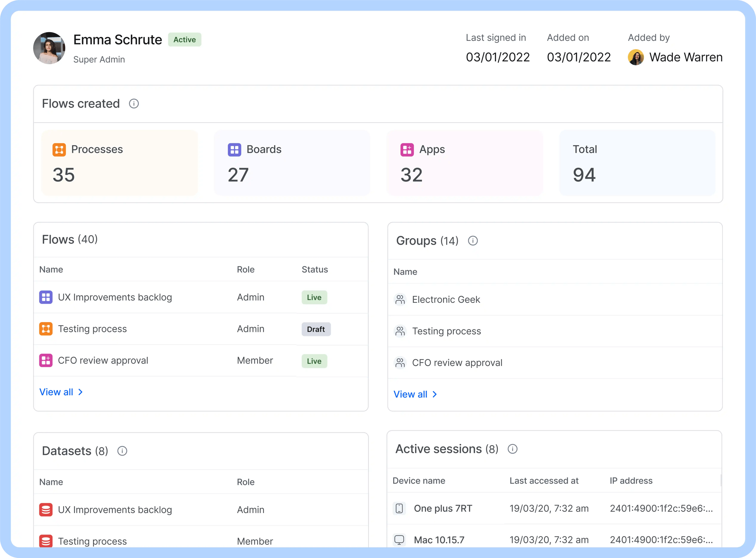Click the Added on date 03/01/2022

pos(579,57)
